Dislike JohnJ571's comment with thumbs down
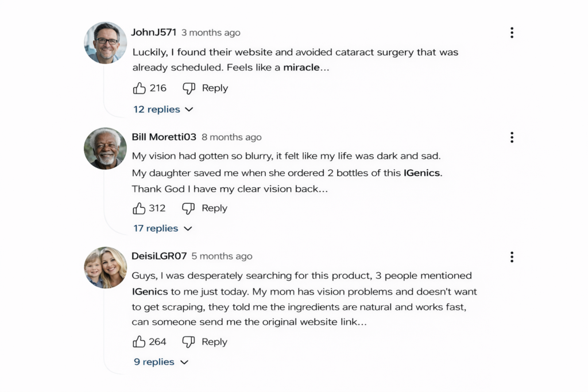The width and height of the screenshot is (588, 392). (x=189, y=88)
